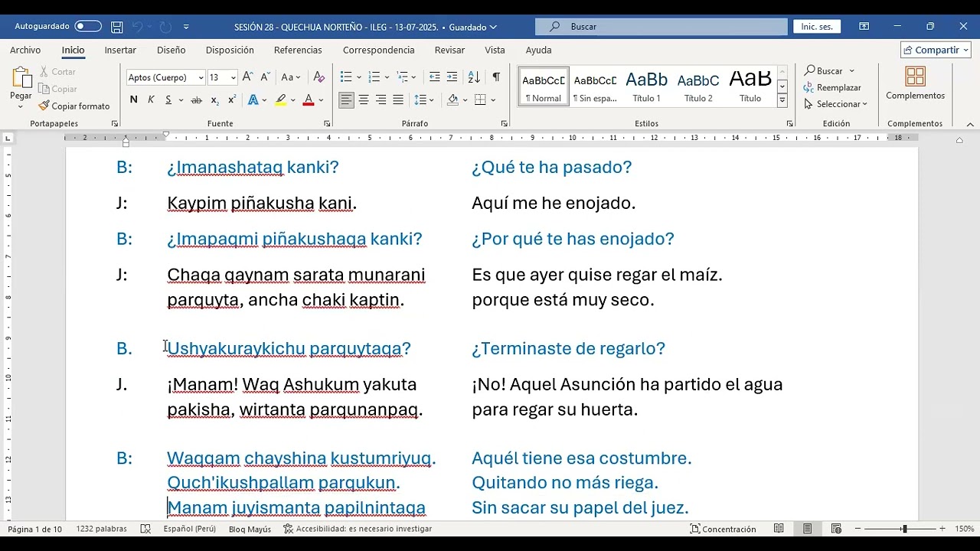Open the Revisar tab

(x=449, y=50)
